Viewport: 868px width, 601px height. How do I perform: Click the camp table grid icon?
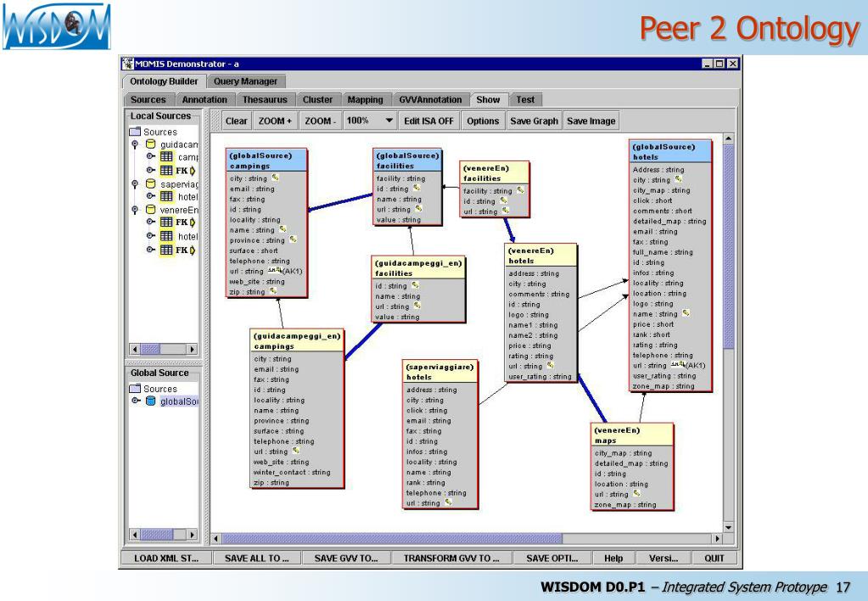(x=166, y=157)
